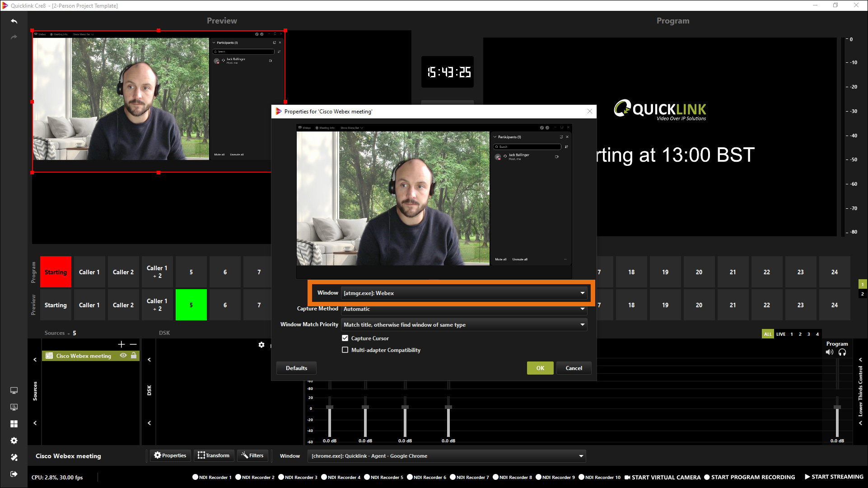868x488 pixels.
Task: Click the lower chevron of DSK panel
Action: (149, 423)
